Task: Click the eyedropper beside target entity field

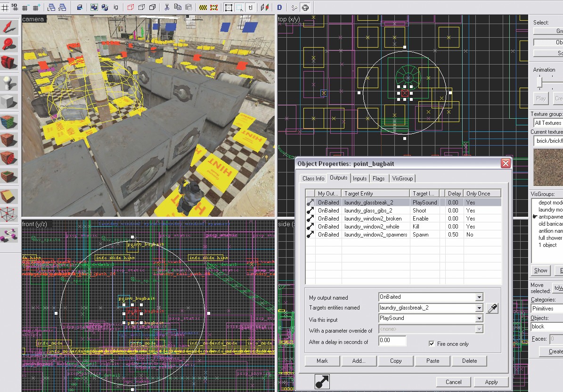Action: coord(492,308)
